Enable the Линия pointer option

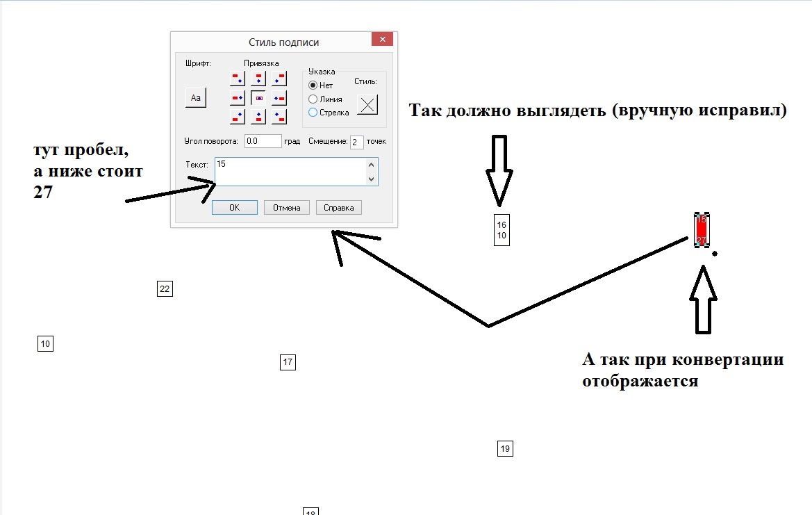[x=313, y=99]
